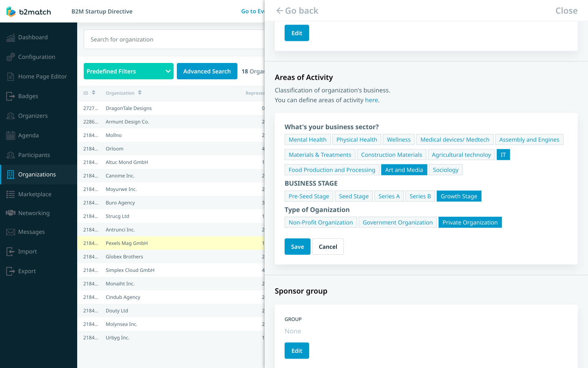Open the Agenda calendar icon
The image size is (588, 368).
point(11,136)
